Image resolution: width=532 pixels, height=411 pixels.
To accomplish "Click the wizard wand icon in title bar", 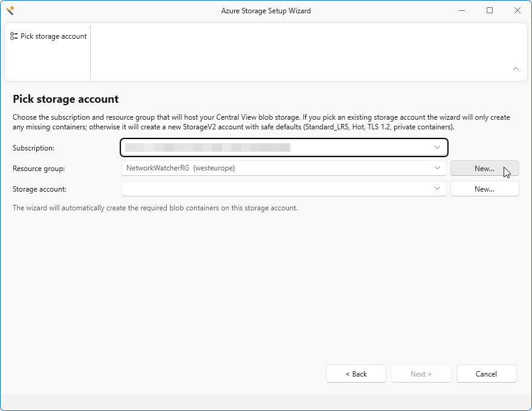I will click(10, 10).
